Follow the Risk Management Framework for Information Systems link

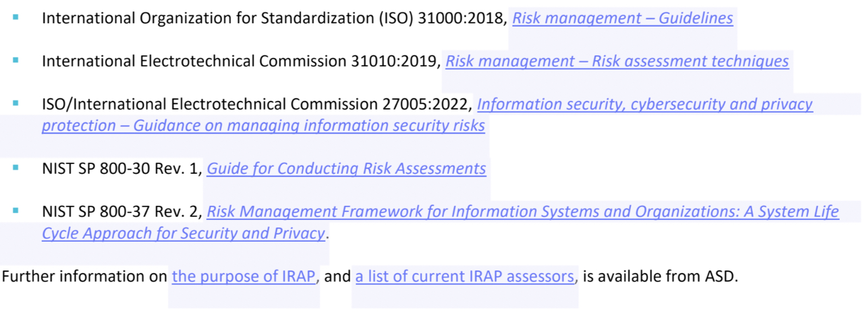pos(522,212)
